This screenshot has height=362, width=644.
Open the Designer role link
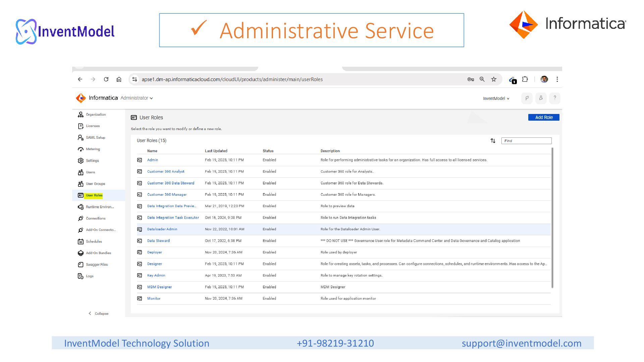tap(155, 264)
